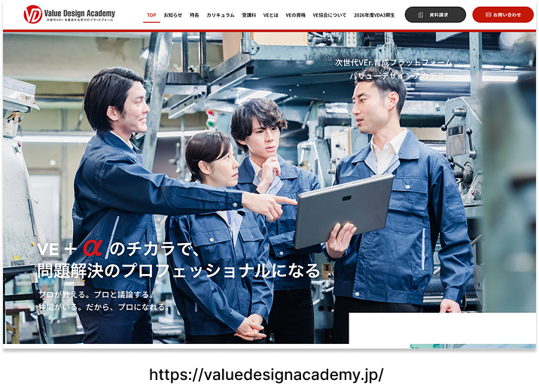Click the document icon in 資料請求
Viewport: 539px width, 392px height.
(x=421, y=15)
